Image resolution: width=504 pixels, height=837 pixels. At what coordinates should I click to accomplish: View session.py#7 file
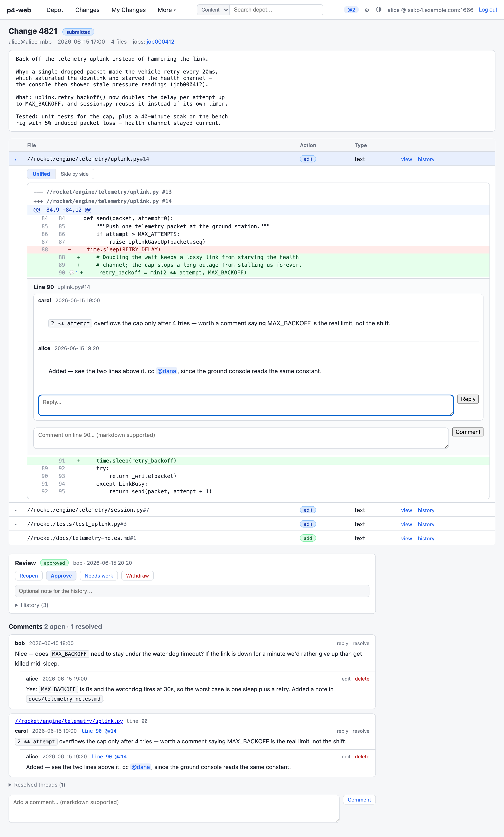pos(407,510)
